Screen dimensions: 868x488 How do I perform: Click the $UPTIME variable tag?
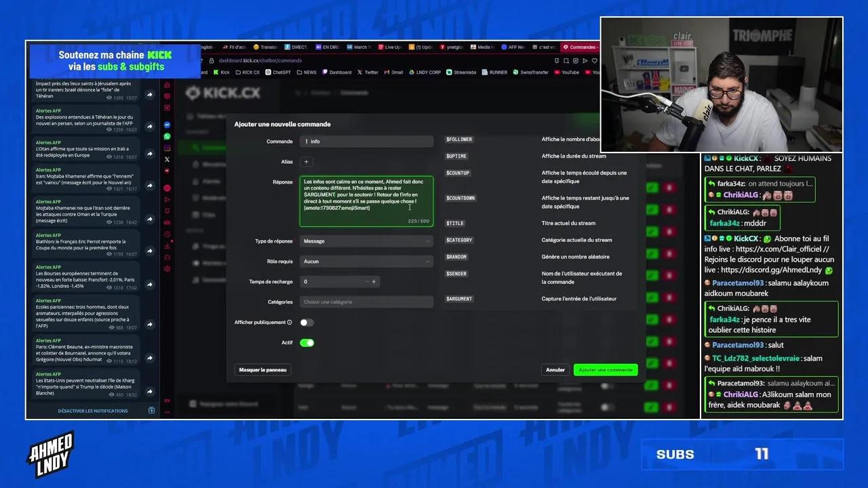point(456,157)
